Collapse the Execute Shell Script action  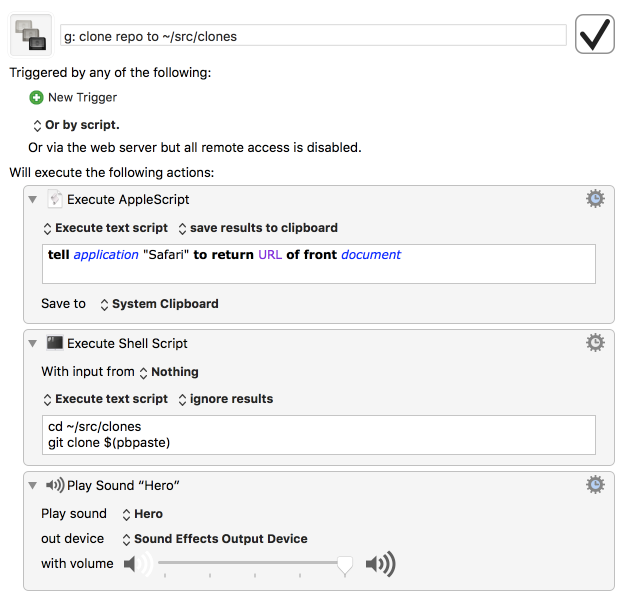point(34,344)
